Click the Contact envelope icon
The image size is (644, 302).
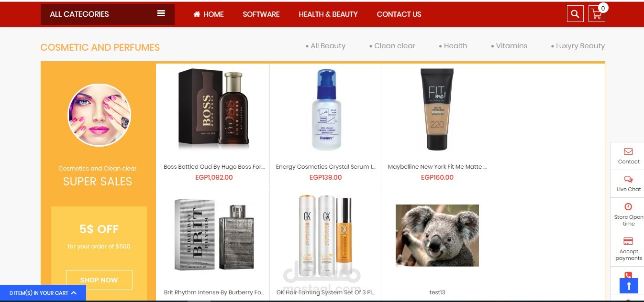[x=628, y=151]
